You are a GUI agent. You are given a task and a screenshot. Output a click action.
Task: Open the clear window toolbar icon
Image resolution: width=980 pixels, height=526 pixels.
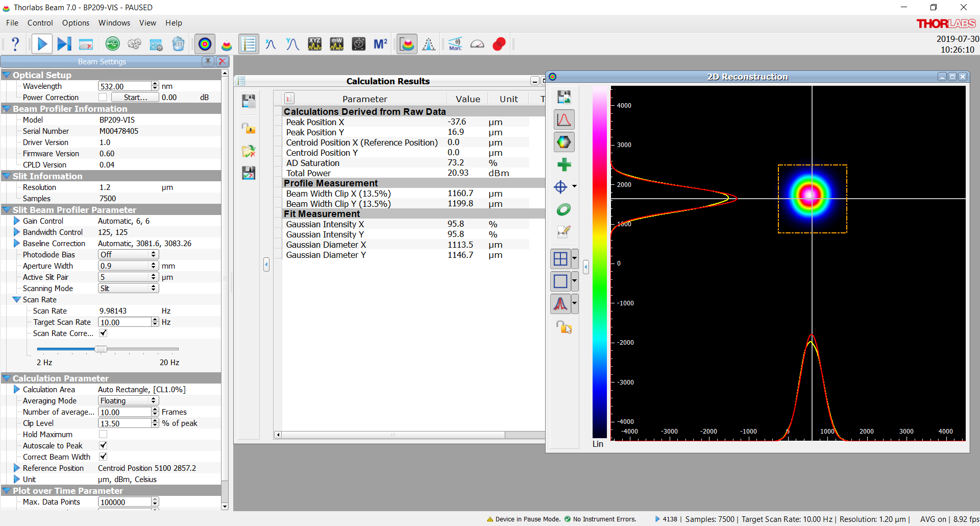[86, 44]
